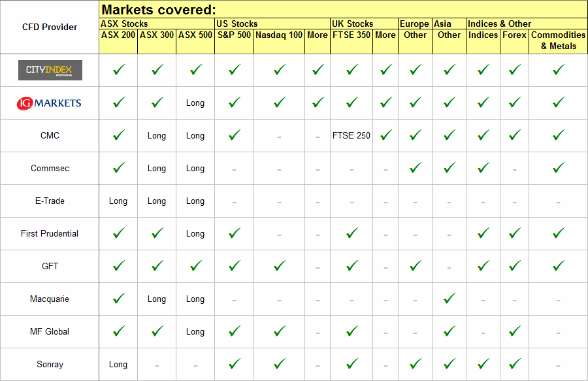The image size is (588, 381).
Task: Select the Europe group header
Action: click(x=414, y=24)
